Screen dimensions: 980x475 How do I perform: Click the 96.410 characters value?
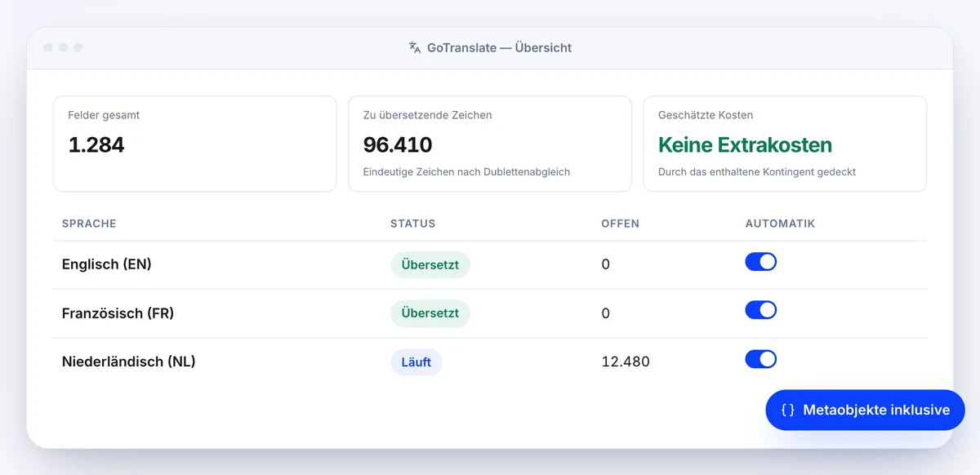398,145
